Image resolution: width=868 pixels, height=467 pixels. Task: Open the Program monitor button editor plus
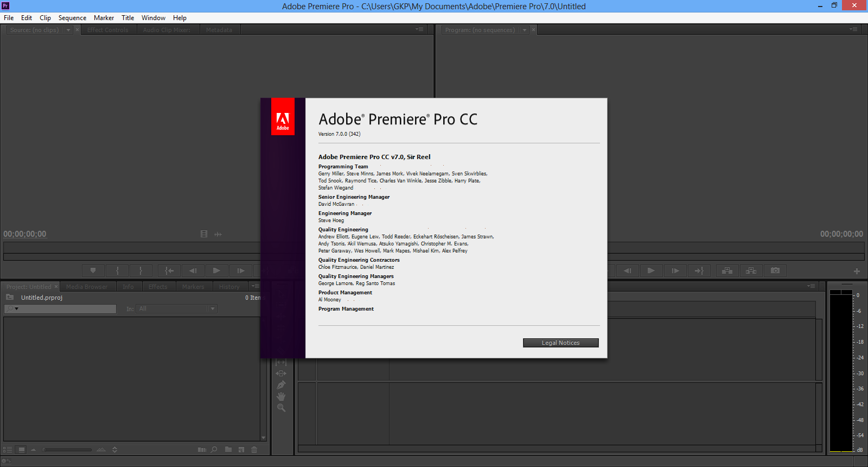(x=857, y=271)
